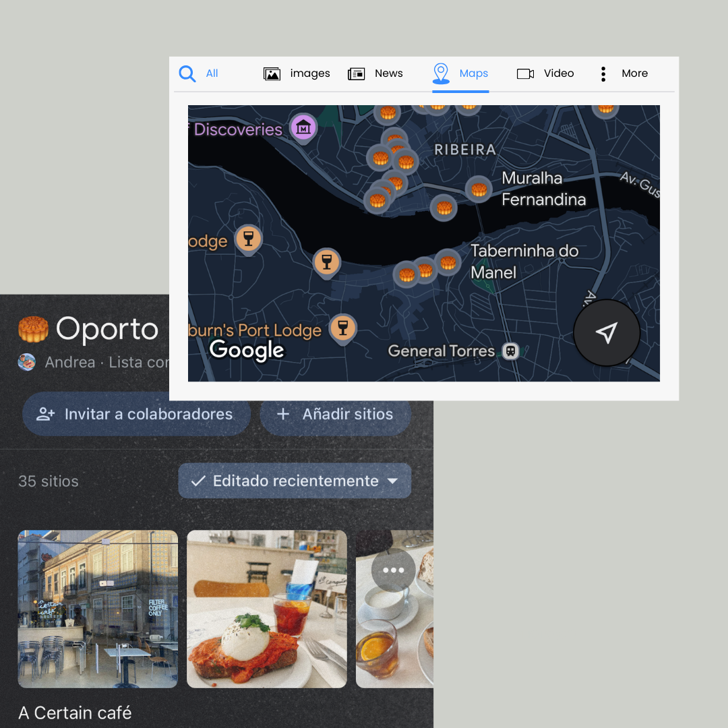Click the Port Lodge map label
Screen dimensions: 728x728
254,330
